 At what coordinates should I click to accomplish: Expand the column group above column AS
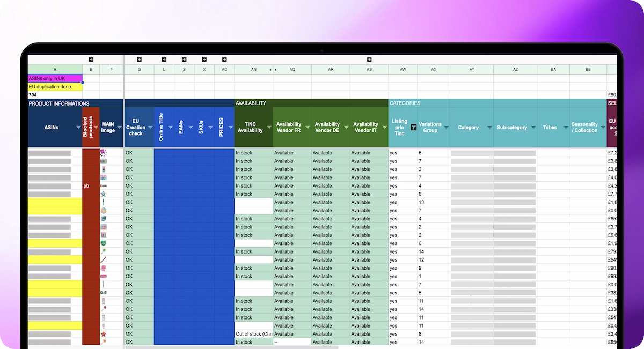369,60
